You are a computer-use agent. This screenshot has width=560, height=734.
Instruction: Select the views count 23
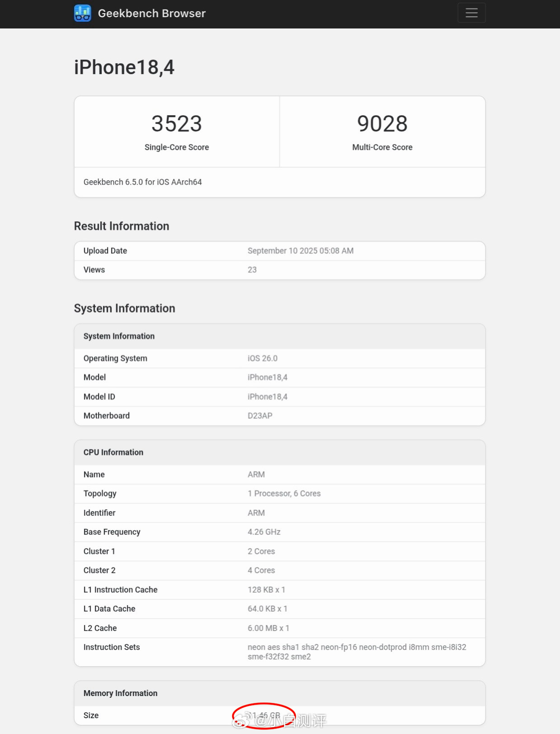tap(252, 270)
